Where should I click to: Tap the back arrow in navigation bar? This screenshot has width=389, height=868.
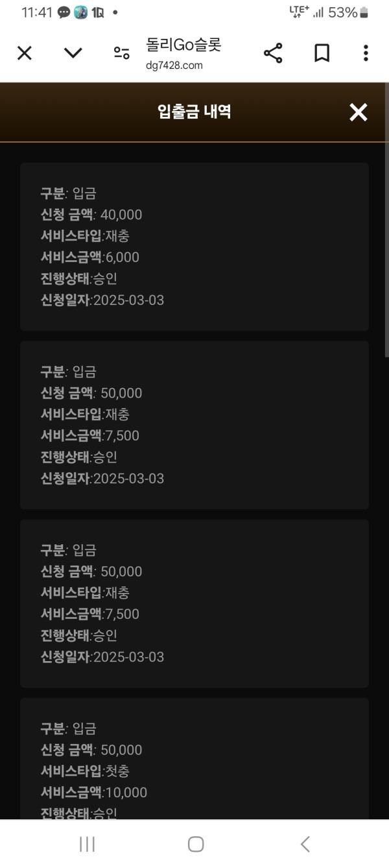click(x=305, y=844)
